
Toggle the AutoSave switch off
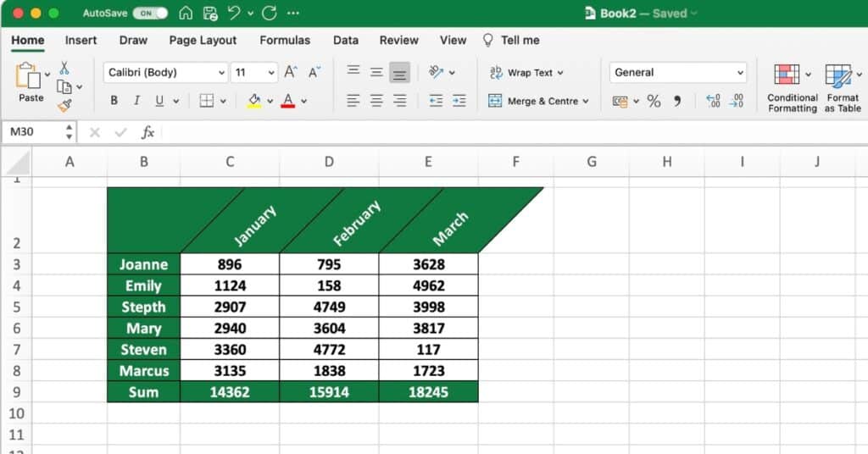[x=151, y=13]
